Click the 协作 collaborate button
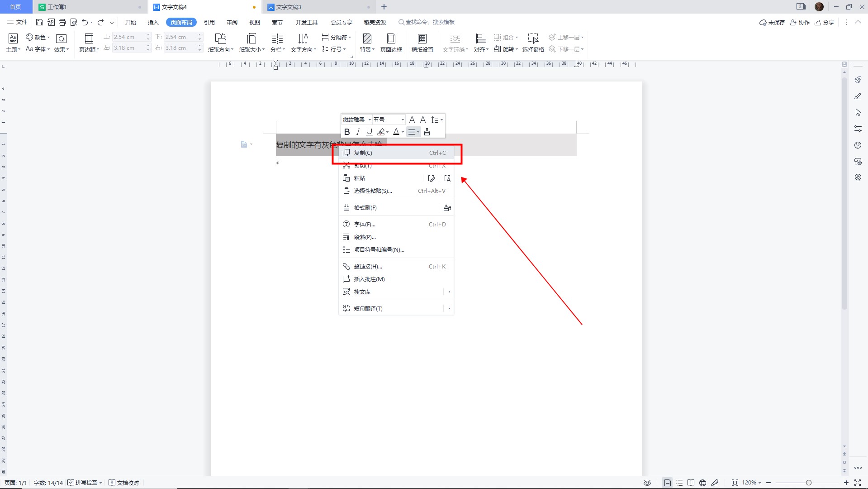 800,22
